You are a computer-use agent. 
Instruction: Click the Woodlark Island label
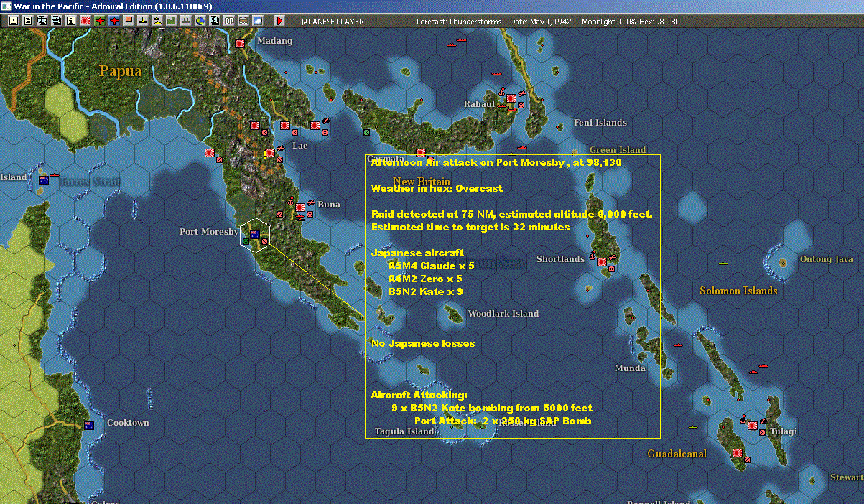point(503,314)
